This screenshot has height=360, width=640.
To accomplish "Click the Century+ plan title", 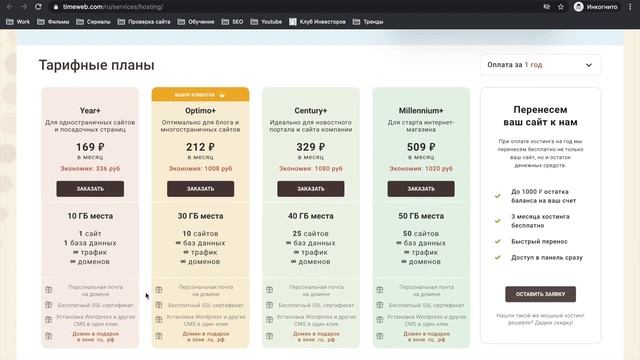I will pyautogui.click(x=311, y=111).
